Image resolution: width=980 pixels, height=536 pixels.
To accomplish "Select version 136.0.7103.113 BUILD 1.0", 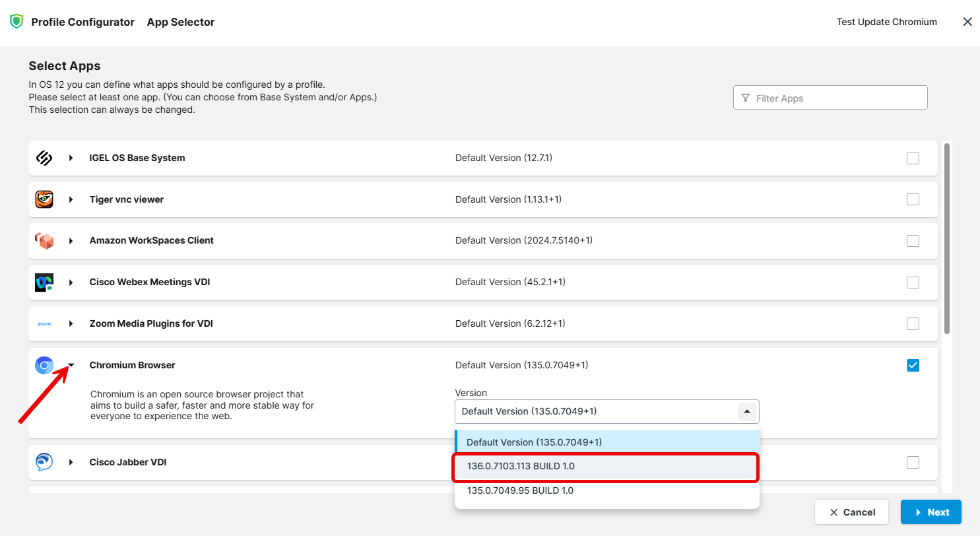I will pos(605,465).
